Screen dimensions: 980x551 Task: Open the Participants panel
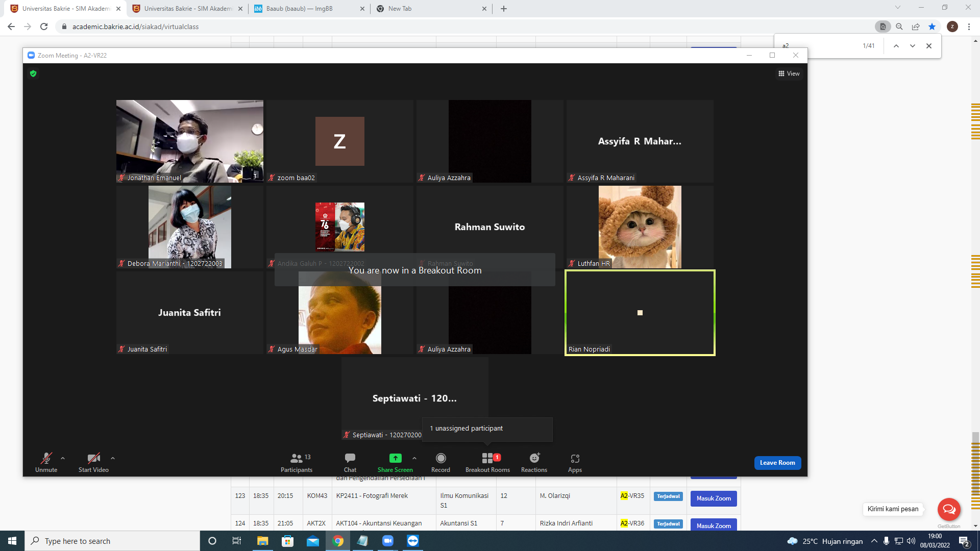[297, 462]
